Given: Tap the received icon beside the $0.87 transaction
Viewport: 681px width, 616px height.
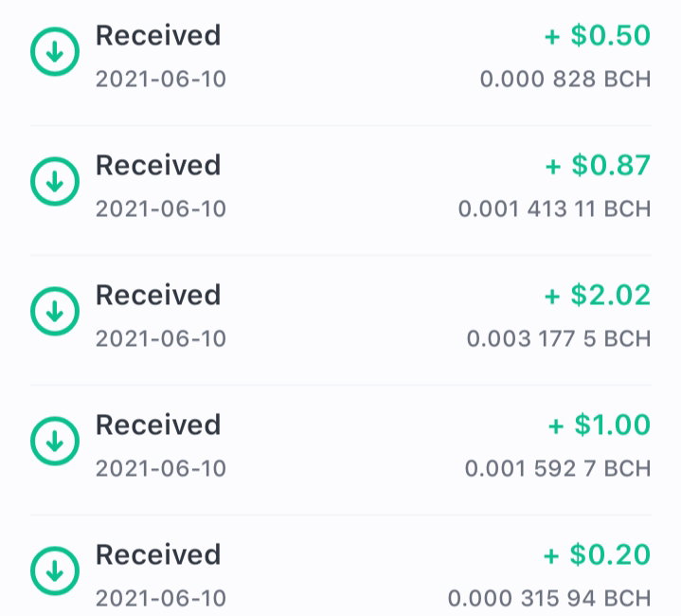Looking at the screenshot, I should pos(55,181).
